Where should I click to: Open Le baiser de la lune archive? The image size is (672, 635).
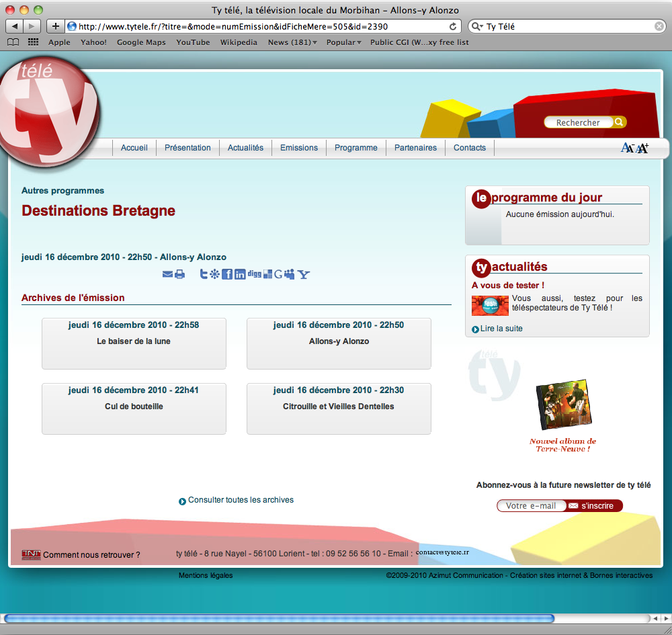[x=134, y=343]
